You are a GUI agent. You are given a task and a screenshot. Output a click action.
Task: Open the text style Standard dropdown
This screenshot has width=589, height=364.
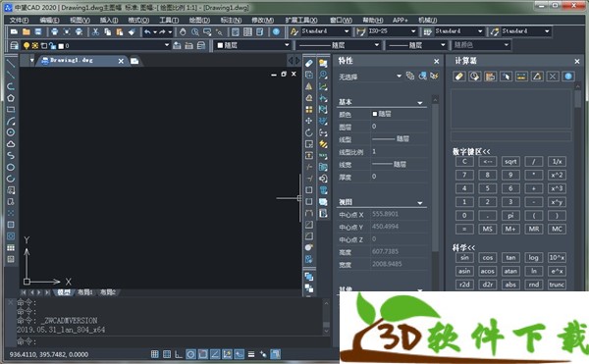(347, 31)
